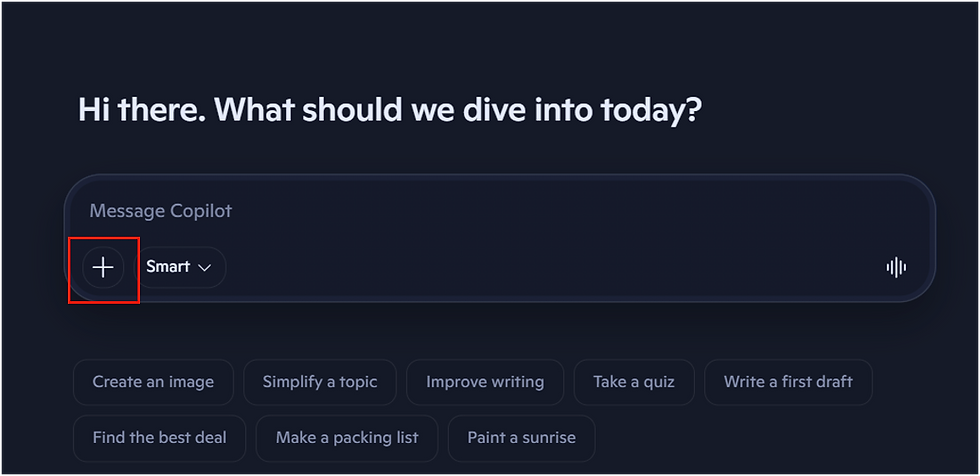Choose the Make a packing list chip

pos(347,438)
